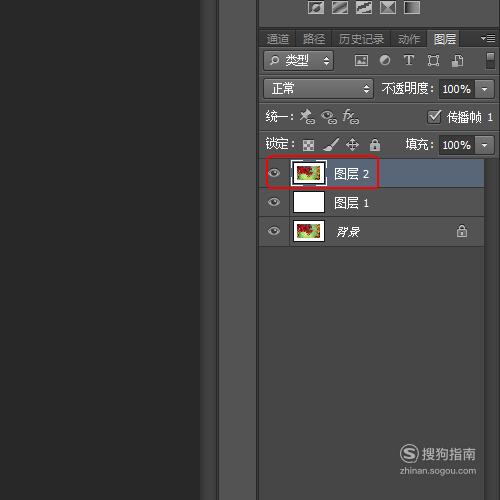The image size is (500, 500).
Task: Lock all padlock icon
Action: point(375,145)
